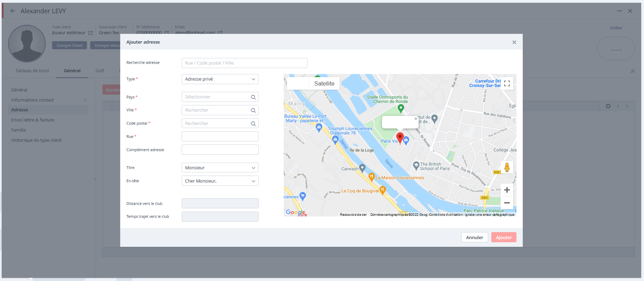Open Informations contact in sidebar
This screenshot has width=644, height=281.
coord(32,100)
